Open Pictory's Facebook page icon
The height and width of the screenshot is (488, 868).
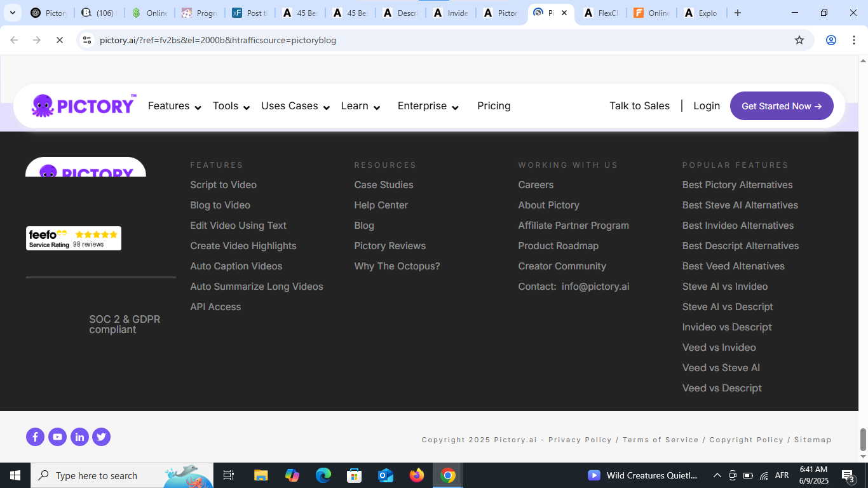(35, 437)
